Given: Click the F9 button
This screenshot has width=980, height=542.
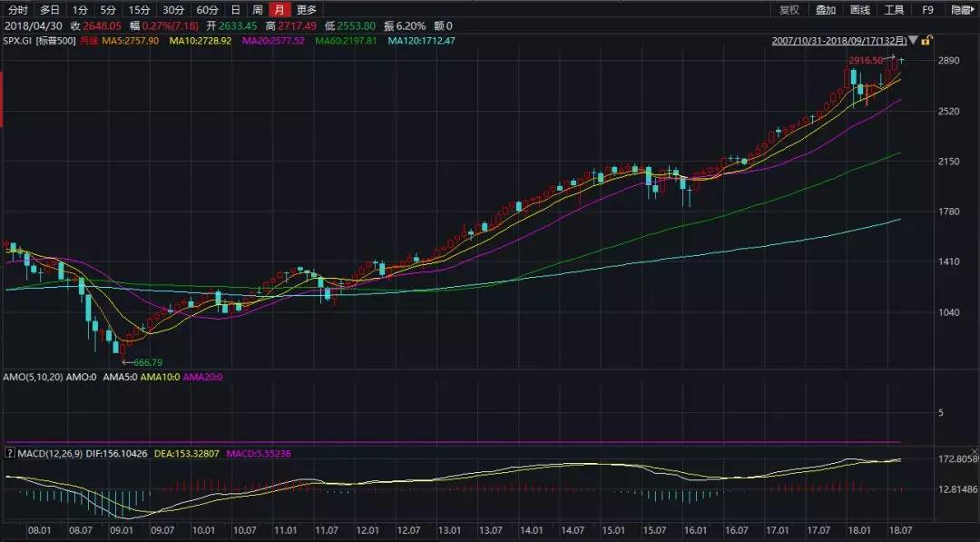Looking at the screenshot, I should tap(927, 9).
